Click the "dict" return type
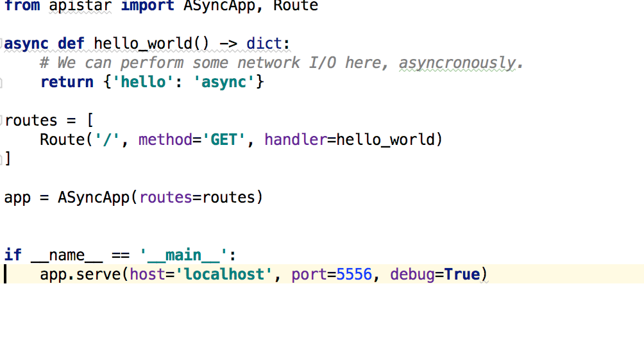This screenshot has height=345, width=644. (x=264, y=43)
